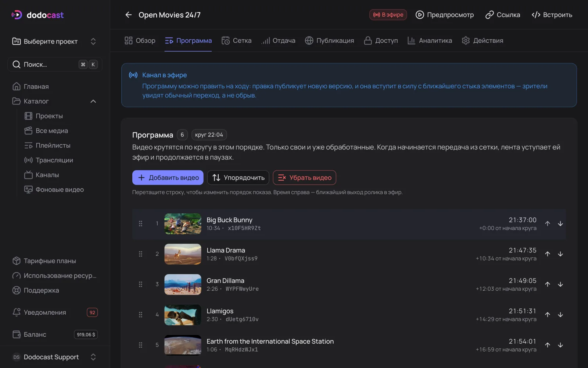Open Выберите проект selector
This screenshot has height=368, width=588.
(55, 42)
